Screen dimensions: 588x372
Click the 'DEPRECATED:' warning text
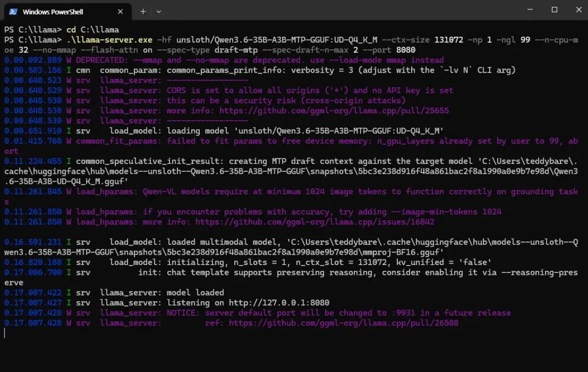click(x=102, y=60)
